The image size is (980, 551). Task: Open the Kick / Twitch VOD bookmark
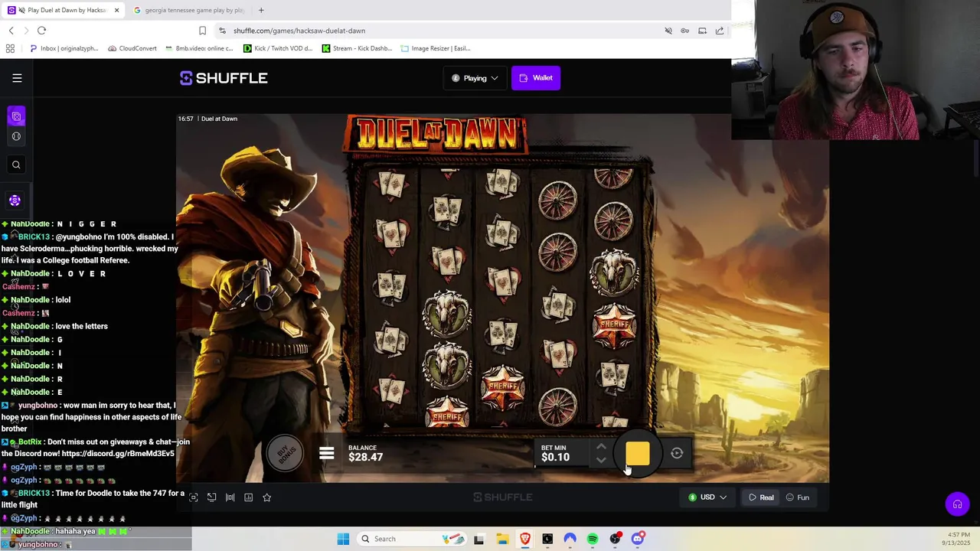(278, 48)
